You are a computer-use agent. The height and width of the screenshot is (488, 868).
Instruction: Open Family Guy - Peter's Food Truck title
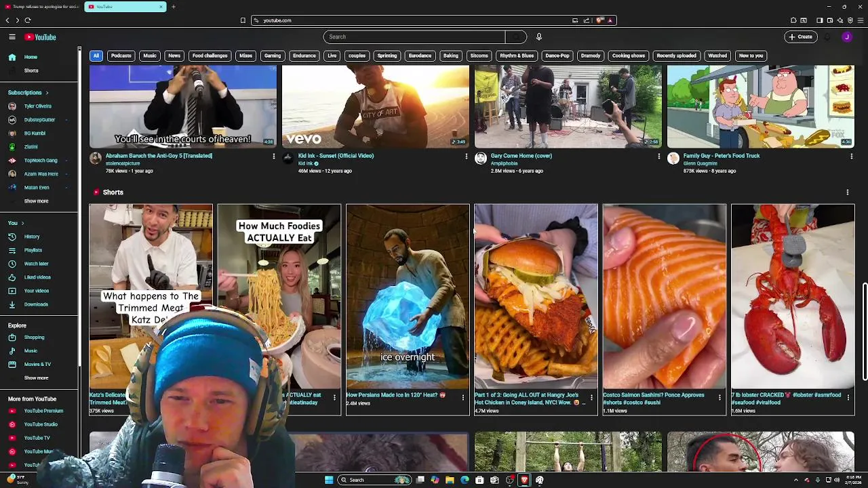[722, 156]
